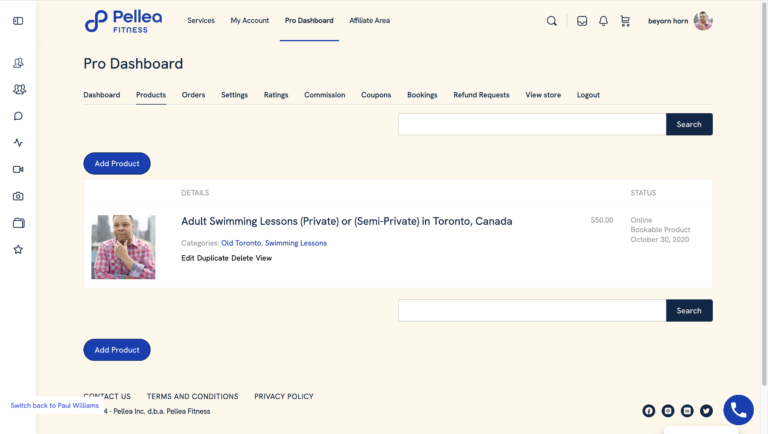The image size is (768, 434).
Task: Open the chat bubble sidebar icon
Action: tap(18, 116)
